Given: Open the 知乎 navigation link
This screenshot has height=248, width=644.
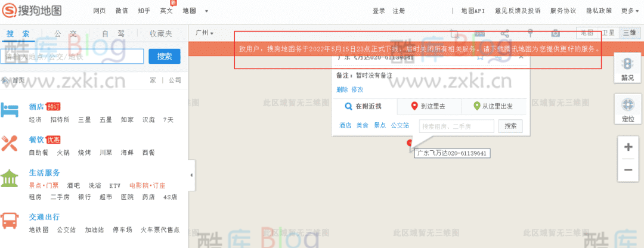Looking at the screenshot, I should [144, 11].
